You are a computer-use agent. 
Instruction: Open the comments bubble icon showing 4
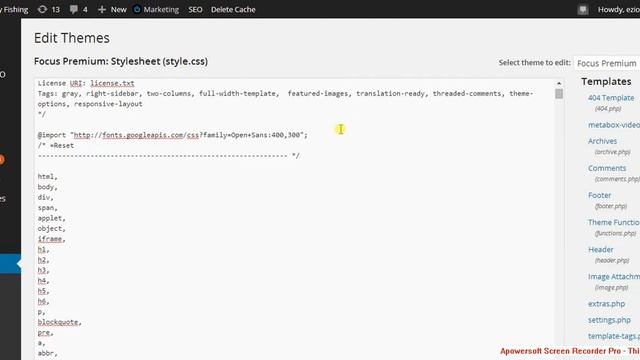coord(74,9)
